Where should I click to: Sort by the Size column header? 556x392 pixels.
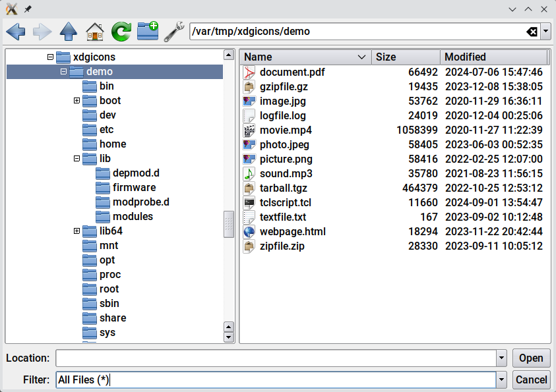(406, 57)
